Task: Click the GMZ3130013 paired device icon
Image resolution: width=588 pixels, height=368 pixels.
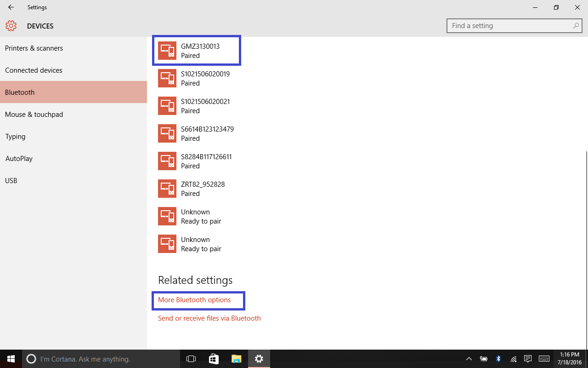Action: point(167,51)
